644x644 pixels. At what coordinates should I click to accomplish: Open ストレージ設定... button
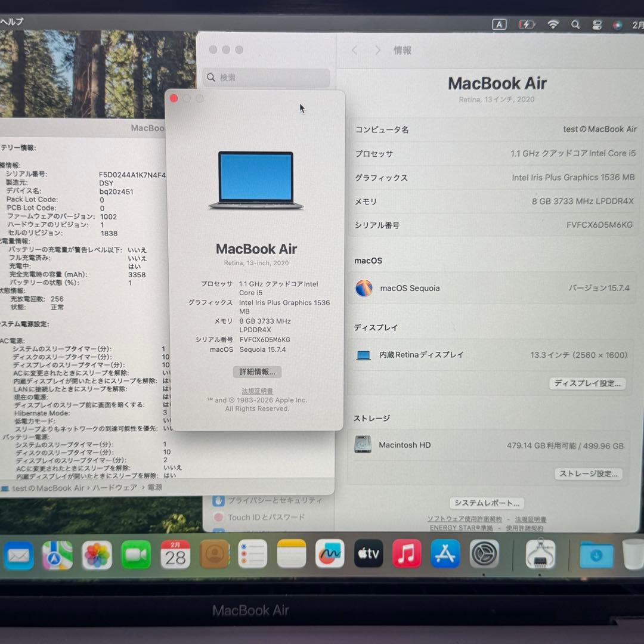pyautogui.click(x=588, y=473)
